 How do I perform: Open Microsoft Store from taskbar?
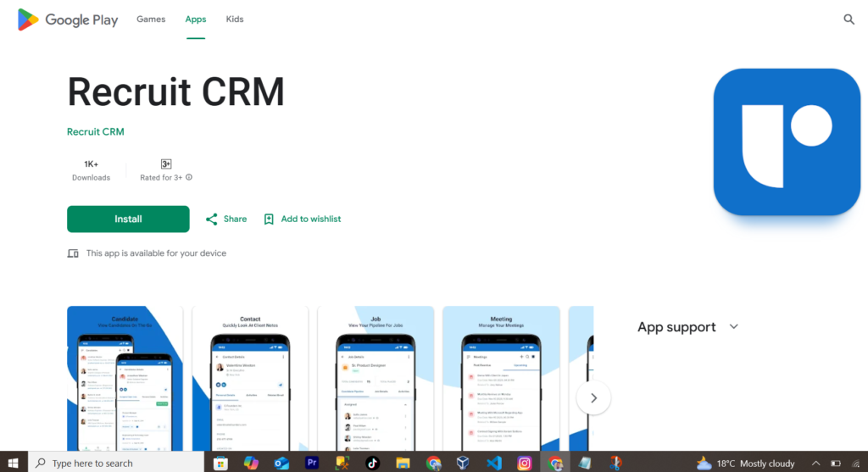[x=221, y=464]
